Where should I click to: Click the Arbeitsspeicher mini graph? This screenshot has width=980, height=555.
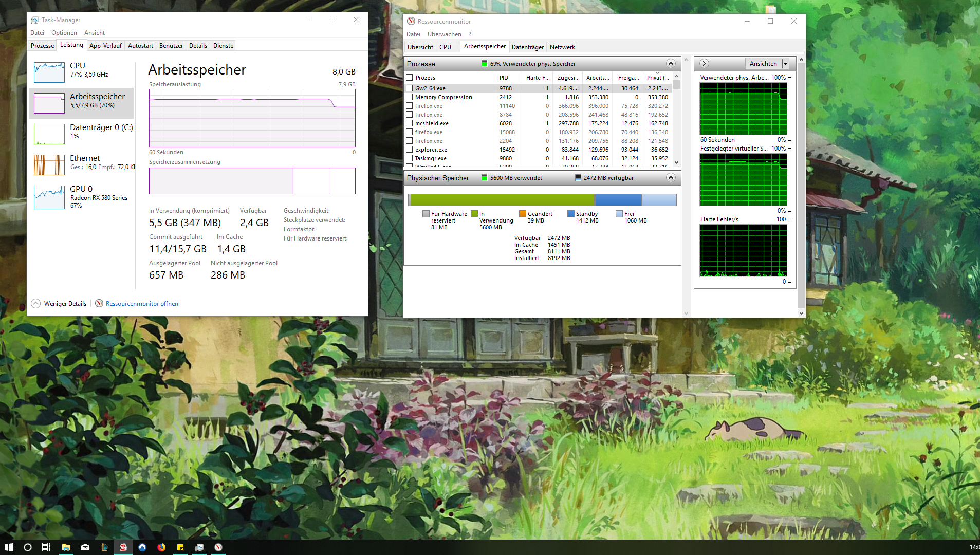49,103
